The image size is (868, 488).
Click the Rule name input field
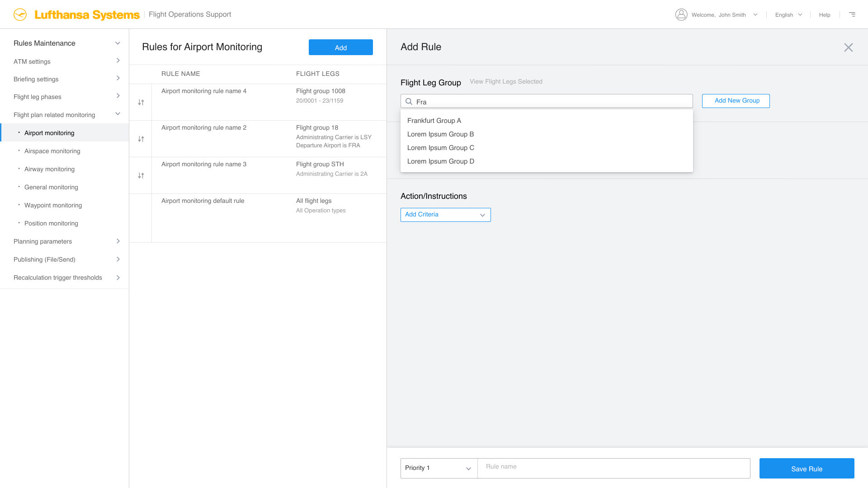click(x=614, y=468)
